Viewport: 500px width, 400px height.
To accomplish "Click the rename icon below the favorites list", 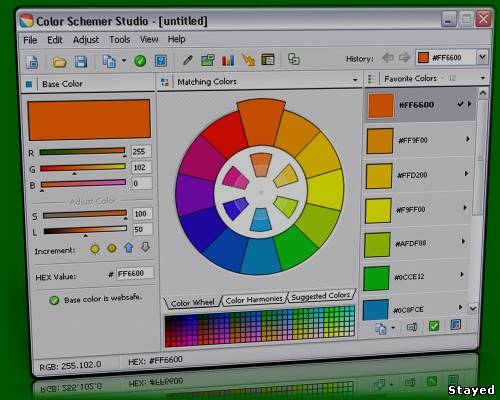I will [x=412, y=327].
